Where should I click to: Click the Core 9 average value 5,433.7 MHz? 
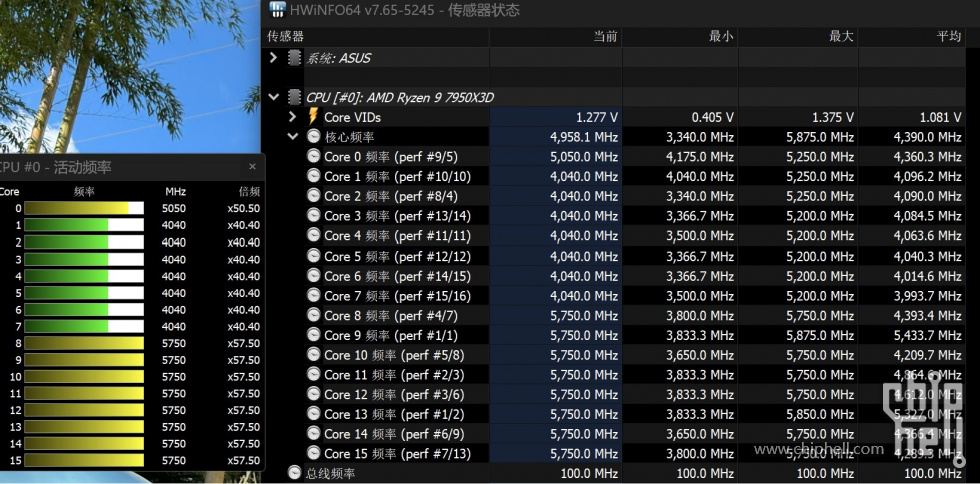pos(928,336)
